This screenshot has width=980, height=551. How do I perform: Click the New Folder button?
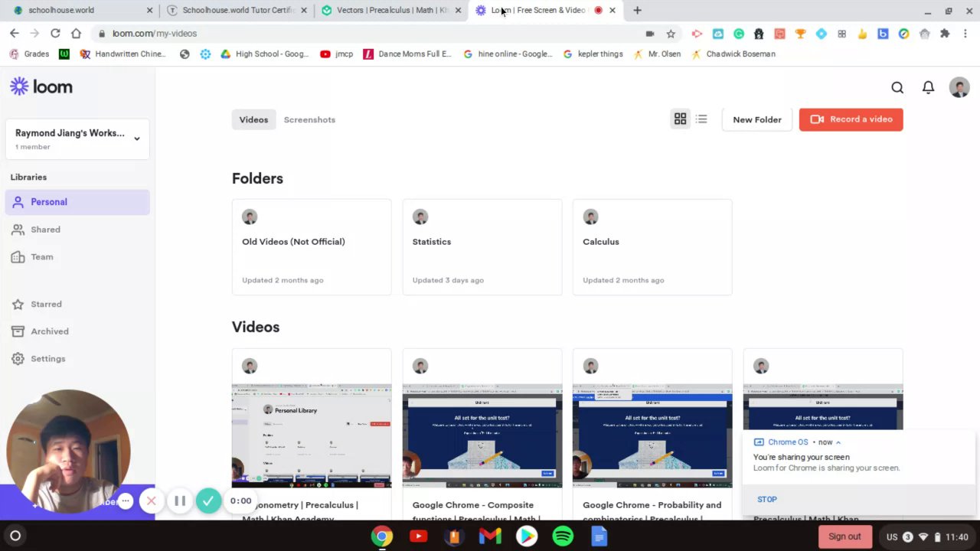(756, 119)
